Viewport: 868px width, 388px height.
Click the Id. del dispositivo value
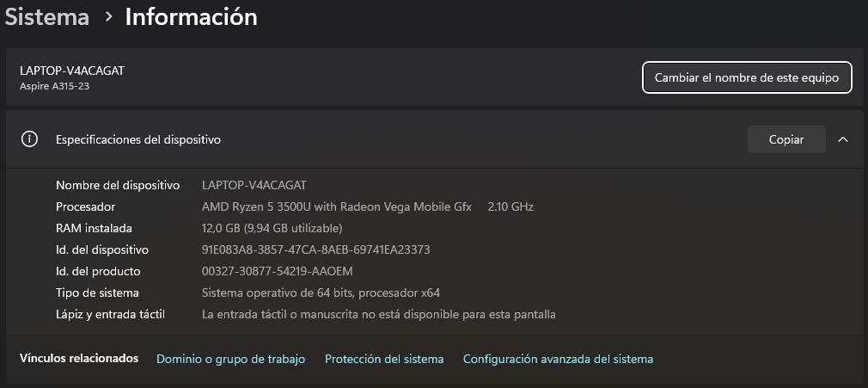[316, 250]
